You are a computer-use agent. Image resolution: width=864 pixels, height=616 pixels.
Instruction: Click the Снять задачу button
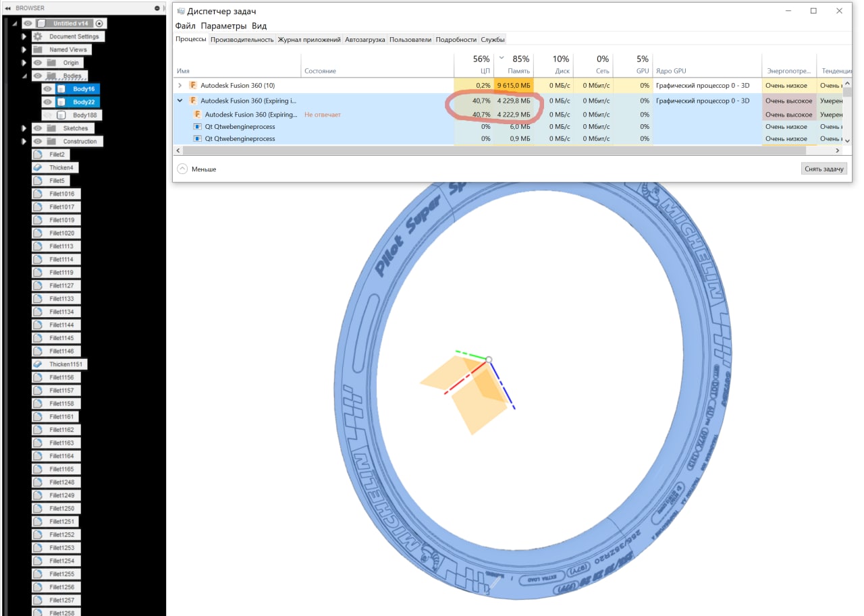[824, 169]
